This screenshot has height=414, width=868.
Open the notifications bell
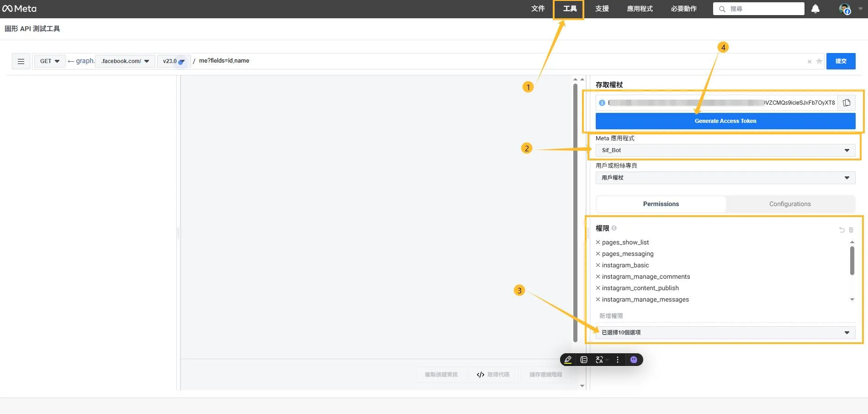coord(816,8)
